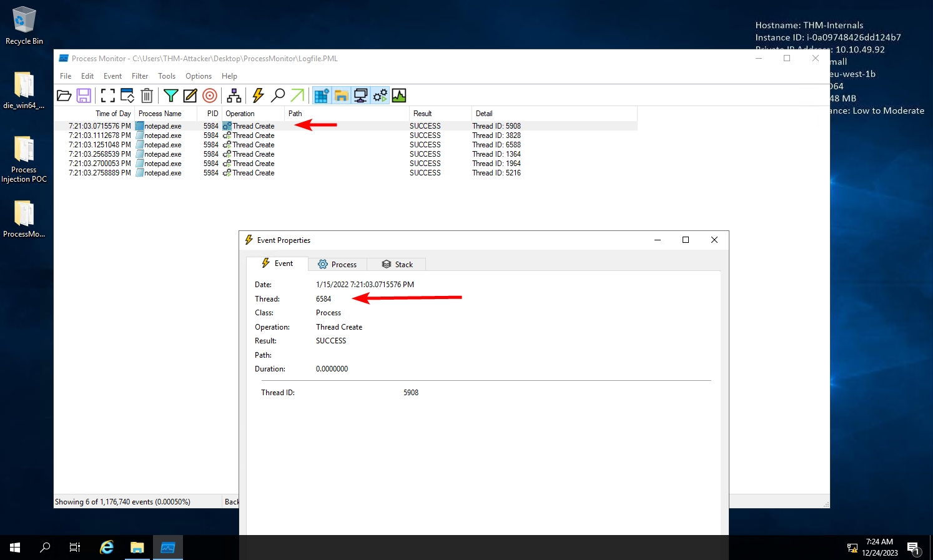This screenshot has height=560, width=933.
Task: Click the Highlight pencil icon
Action: click(190, 96)
